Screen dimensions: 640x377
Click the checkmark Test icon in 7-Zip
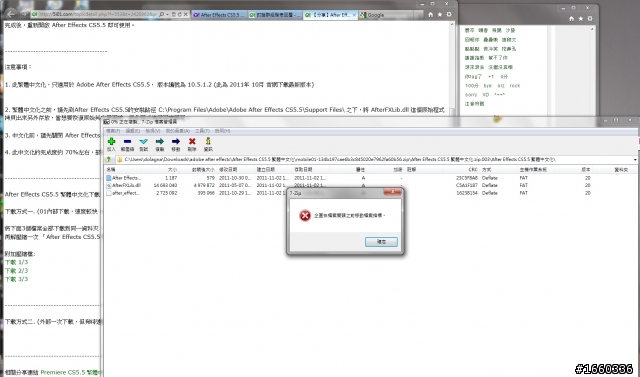coord(143,141)
